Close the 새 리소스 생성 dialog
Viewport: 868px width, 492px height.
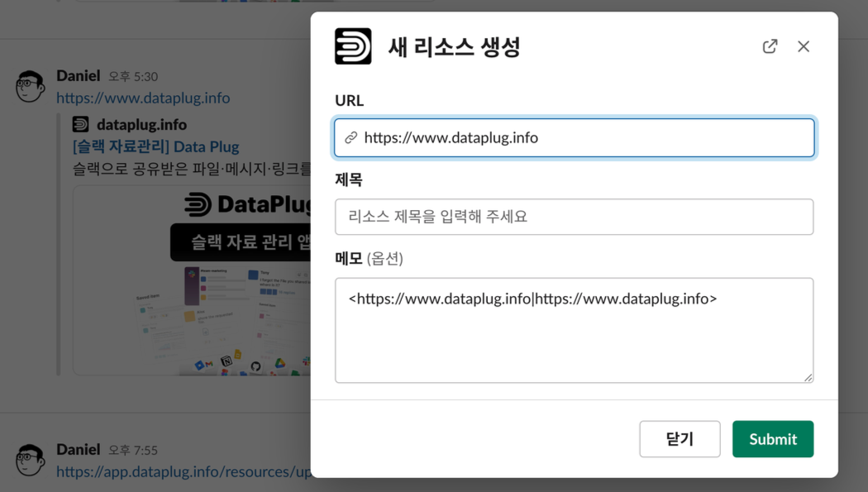tap(804, 46)
